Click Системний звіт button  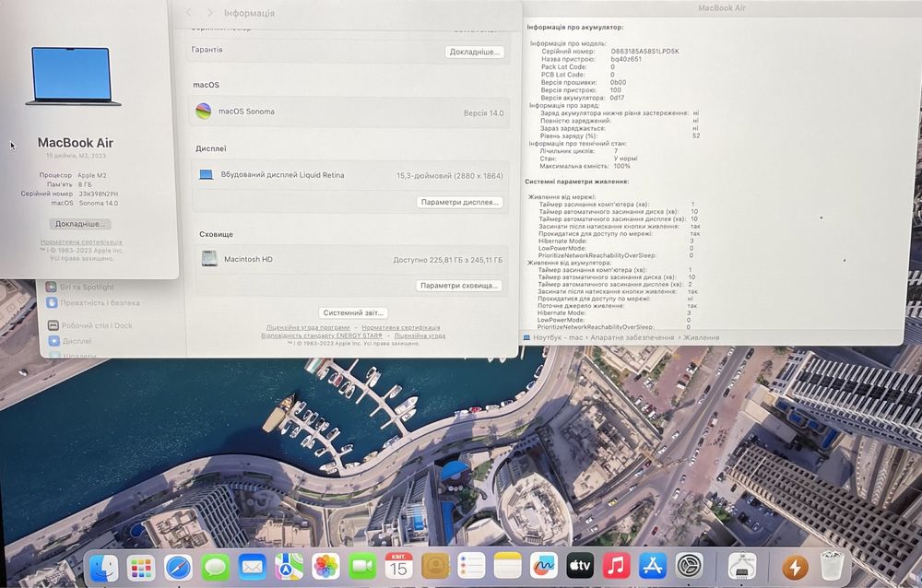coord(354,312)
